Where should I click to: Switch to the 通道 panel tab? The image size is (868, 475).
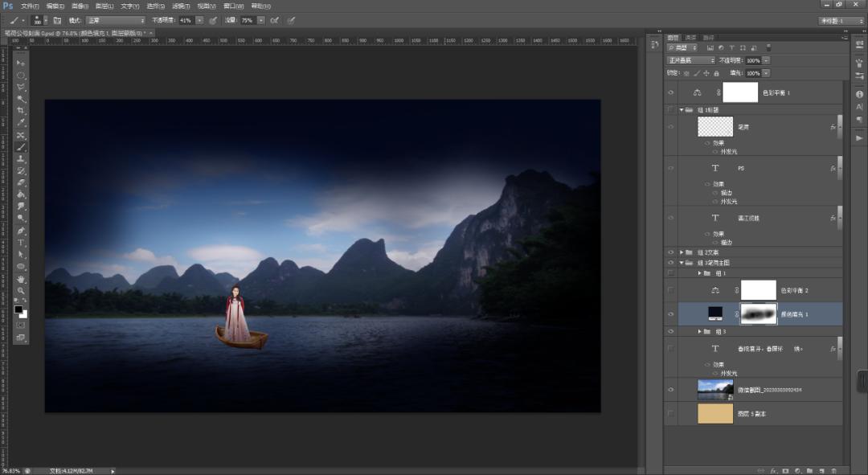(691, 37)
